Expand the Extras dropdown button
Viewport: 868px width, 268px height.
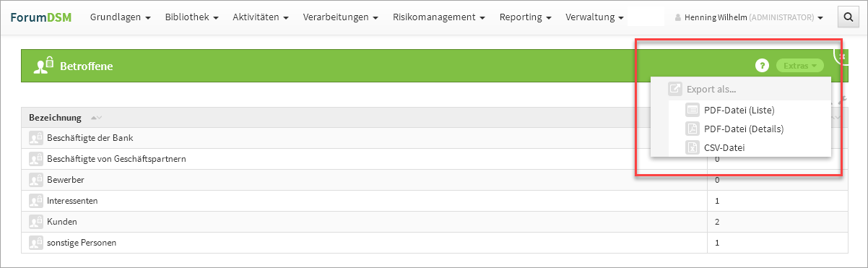point(799,66)
